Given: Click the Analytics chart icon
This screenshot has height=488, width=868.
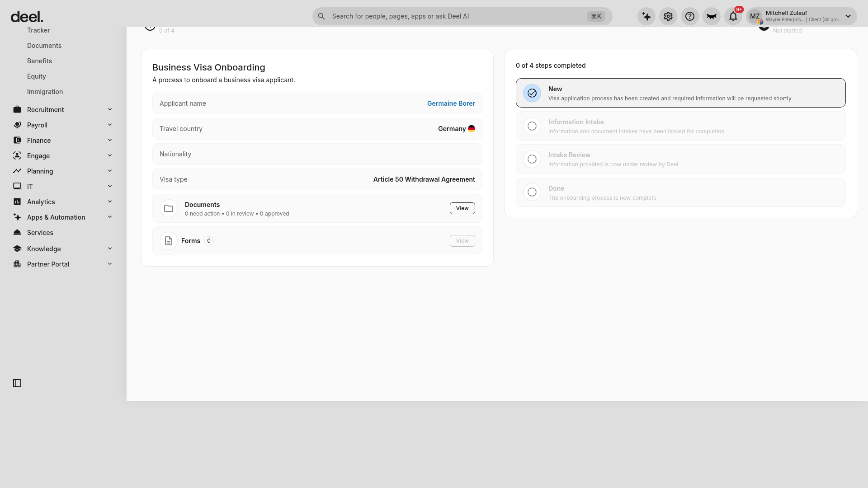Looking at the screenshot, I should (17, 202).
